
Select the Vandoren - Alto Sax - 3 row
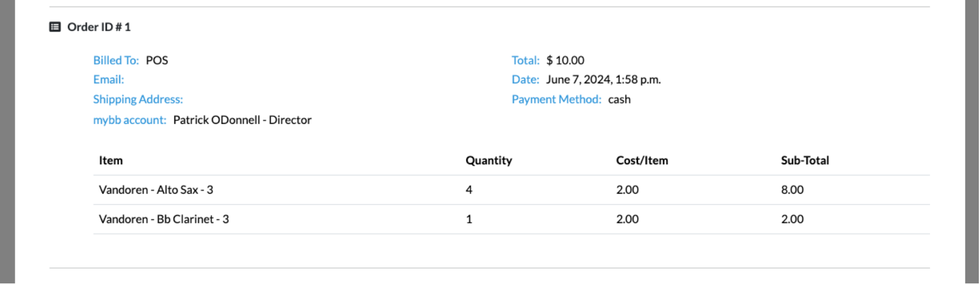tap(512, 190)
